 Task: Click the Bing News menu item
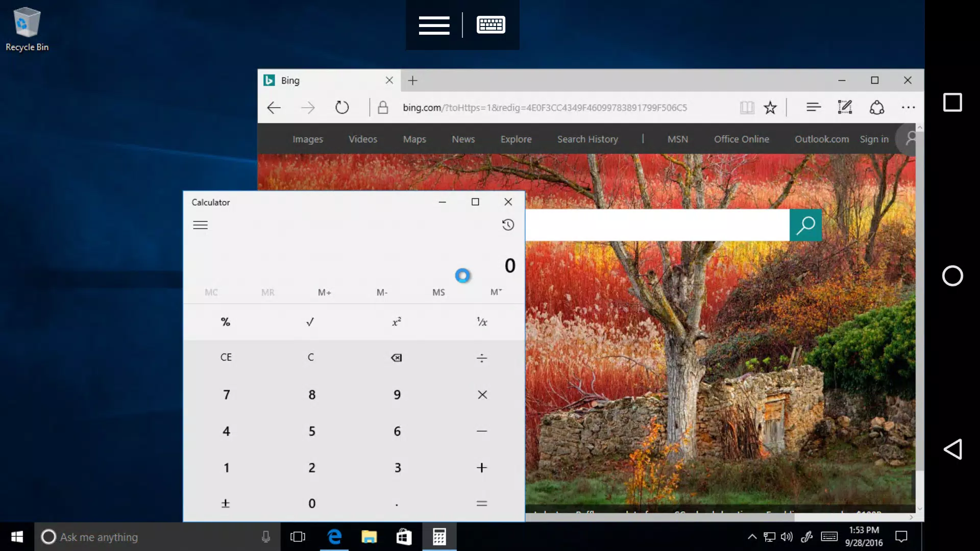pyautogui.click(x=464, y=139)
